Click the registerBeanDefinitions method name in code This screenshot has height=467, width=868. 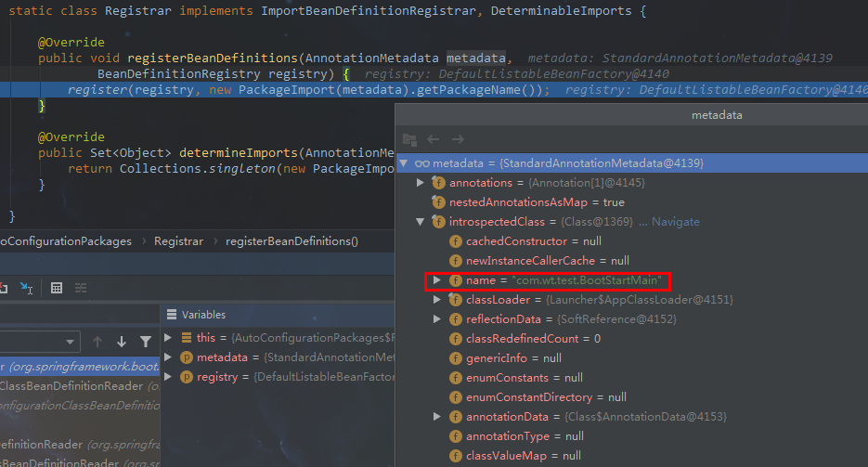pos(213,58)
